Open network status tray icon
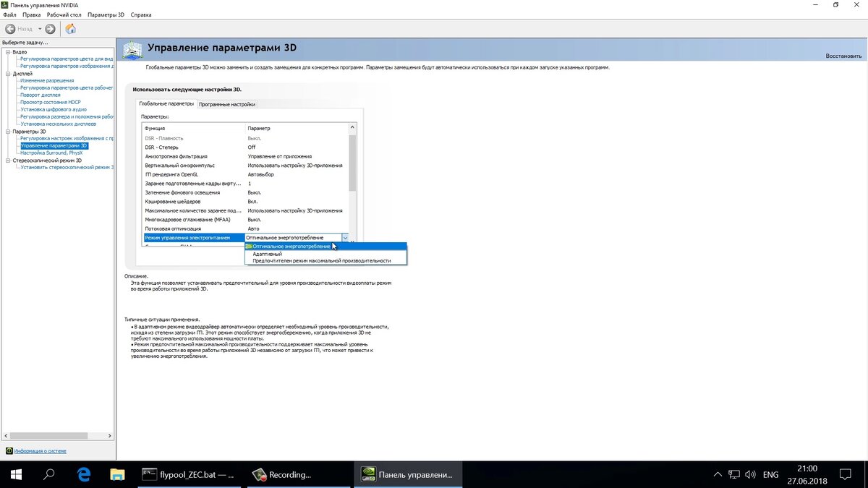Screen dimensions: 868x488 coord(733,475)
